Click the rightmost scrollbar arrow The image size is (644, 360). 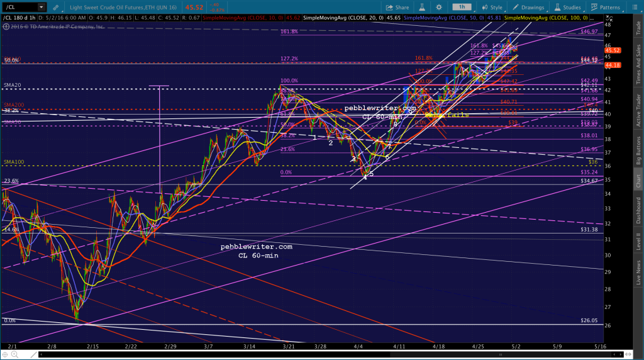621,354
